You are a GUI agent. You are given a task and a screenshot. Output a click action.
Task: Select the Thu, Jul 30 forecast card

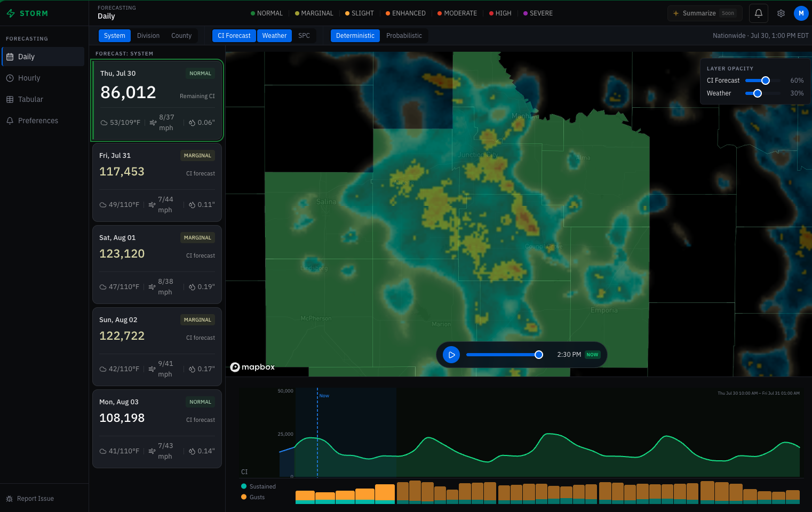157,100
